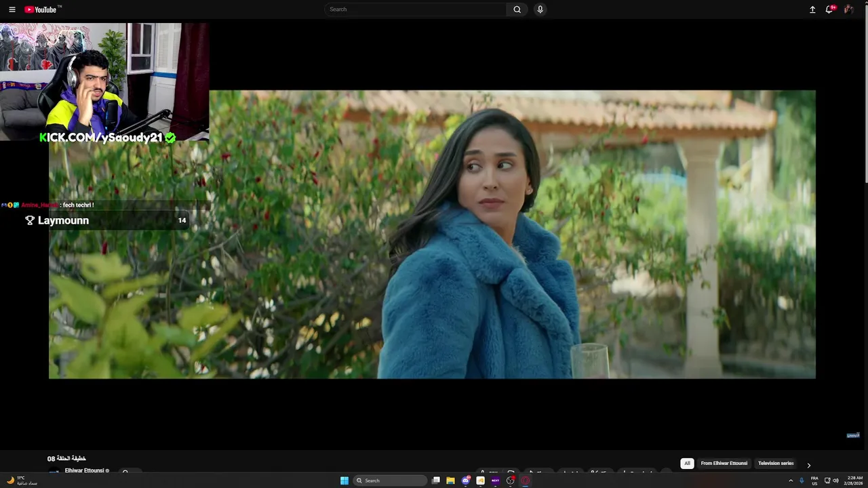Image resolution: width=868 pixels, height=488 pixels.
Task: Click the webcam overlay of the streamer
Action: pyautogui.click(x=104, y=81)
